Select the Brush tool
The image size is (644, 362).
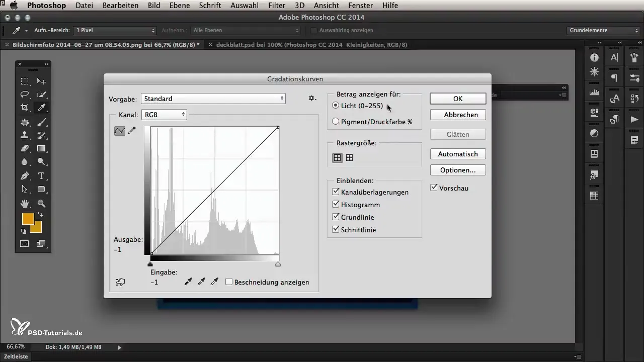pyautogui.click(x=42, y=122)
